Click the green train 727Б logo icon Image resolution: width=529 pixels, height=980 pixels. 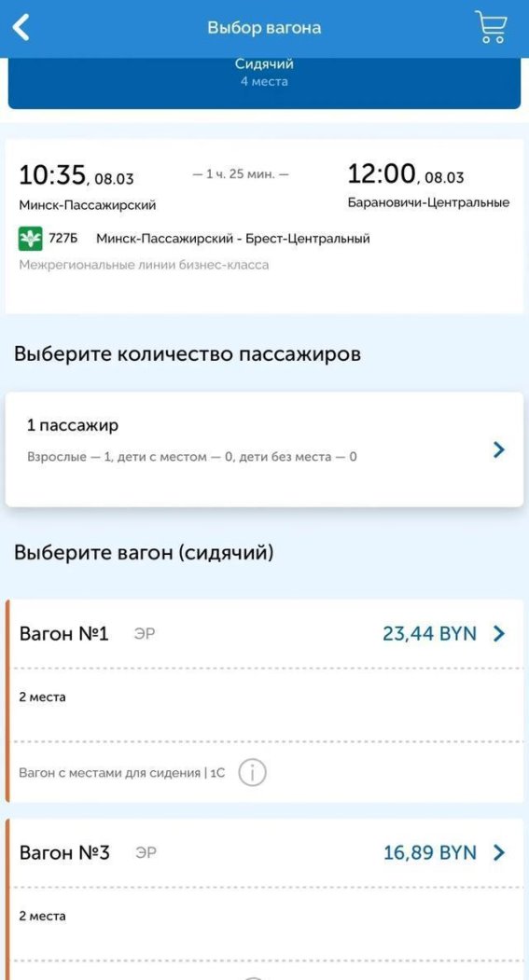click(x=30, y=240)
